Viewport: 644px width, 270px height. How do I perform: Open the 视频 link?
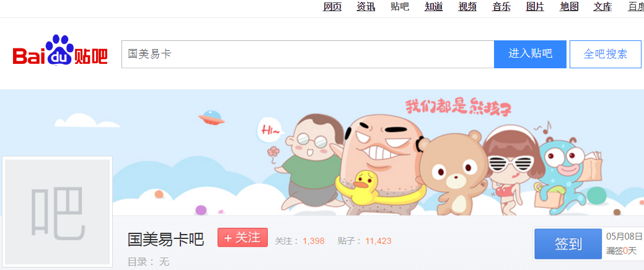467,7
